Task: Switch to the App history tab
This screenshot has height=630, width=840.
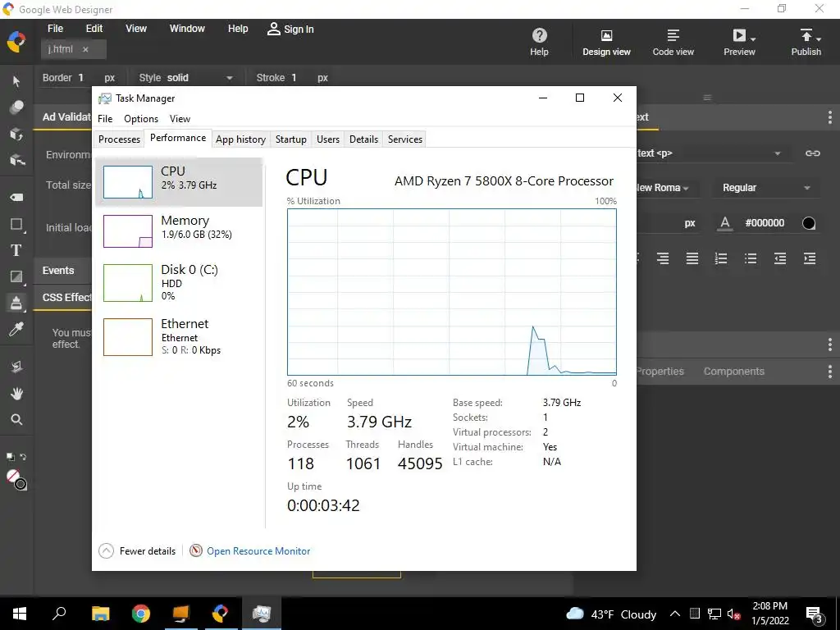Action: click(240, 139)
